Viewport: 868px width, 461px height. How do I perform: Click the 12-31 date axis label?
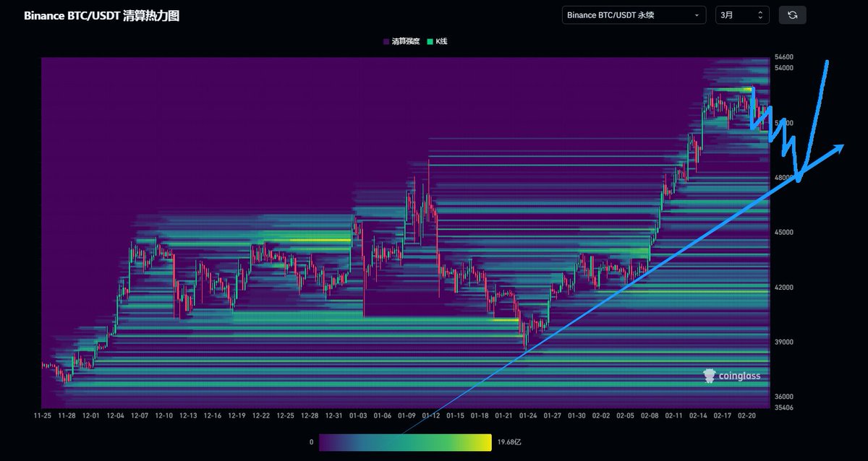coord(334,415)
